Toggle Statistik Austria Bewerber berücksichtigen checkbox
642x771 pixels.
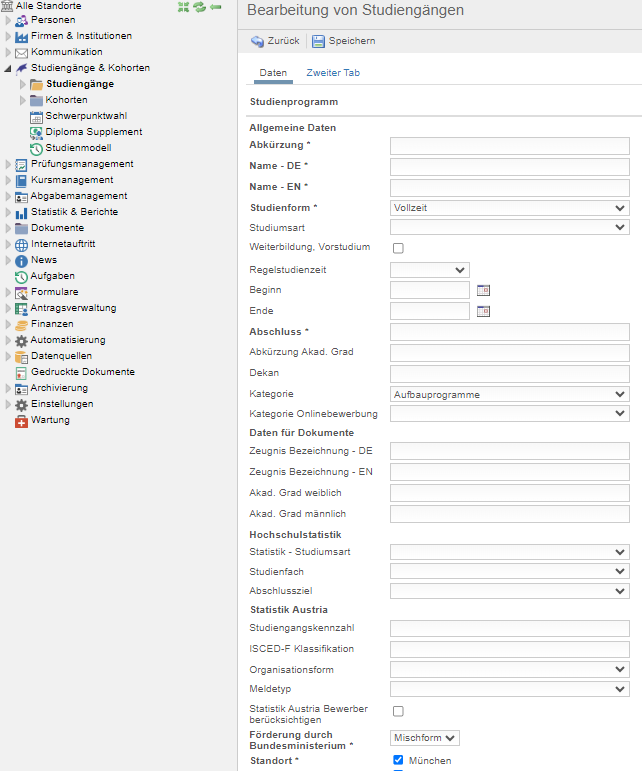[x=398, y=711]
